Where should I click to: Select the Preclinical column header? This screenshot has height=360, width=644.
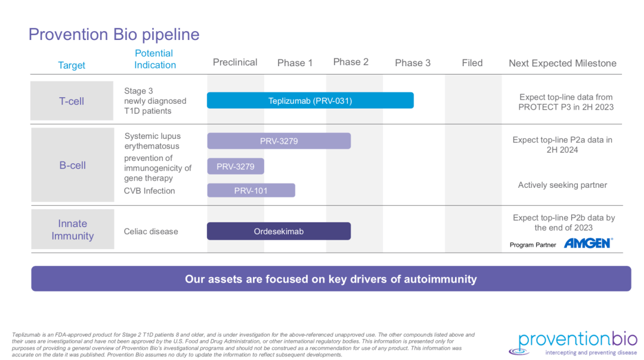[235, 63]
